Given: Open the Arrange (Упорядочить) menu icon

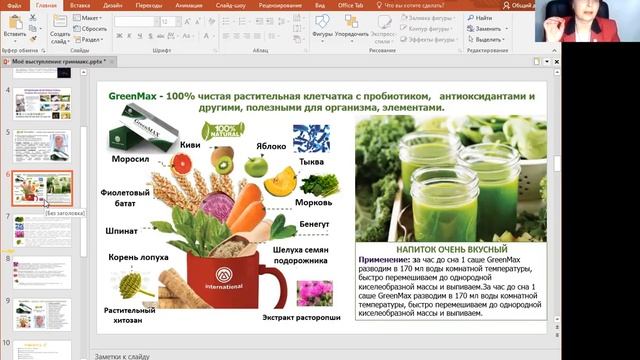Looking at the screenshot, I should point(351,21).
